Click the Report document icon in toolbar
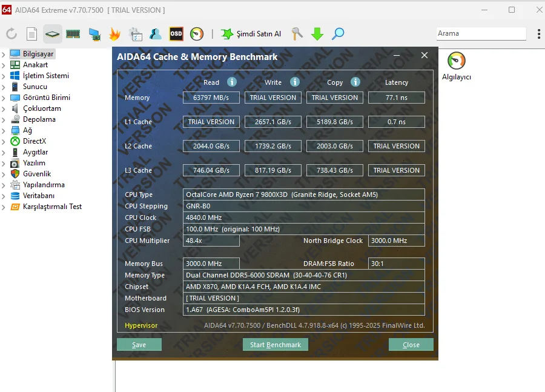Screen dimensions: 545x392 tap(31, 34)
